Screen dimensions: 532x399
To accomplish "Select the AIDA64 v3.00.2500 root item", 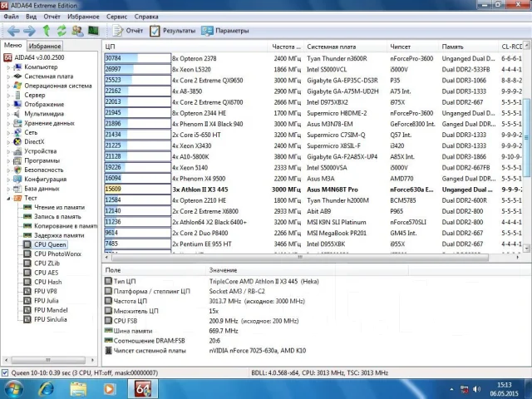I will coord(39,57).
